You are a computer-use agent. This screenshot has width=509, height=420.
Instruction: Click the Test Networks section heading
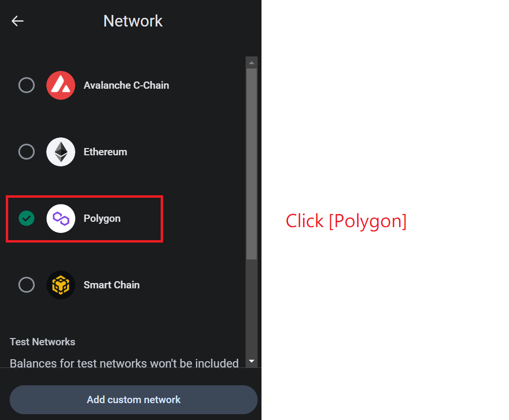[42, 342]
